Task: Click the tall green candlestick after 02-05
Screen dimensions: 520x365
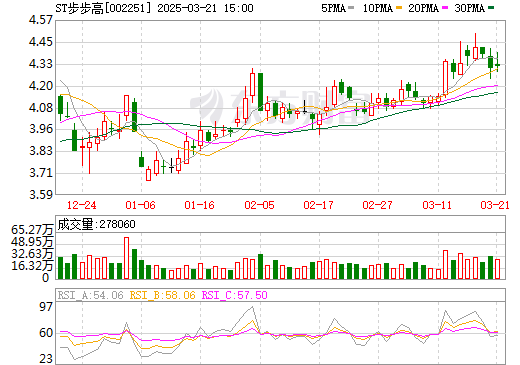Action: tap(260, 92)
